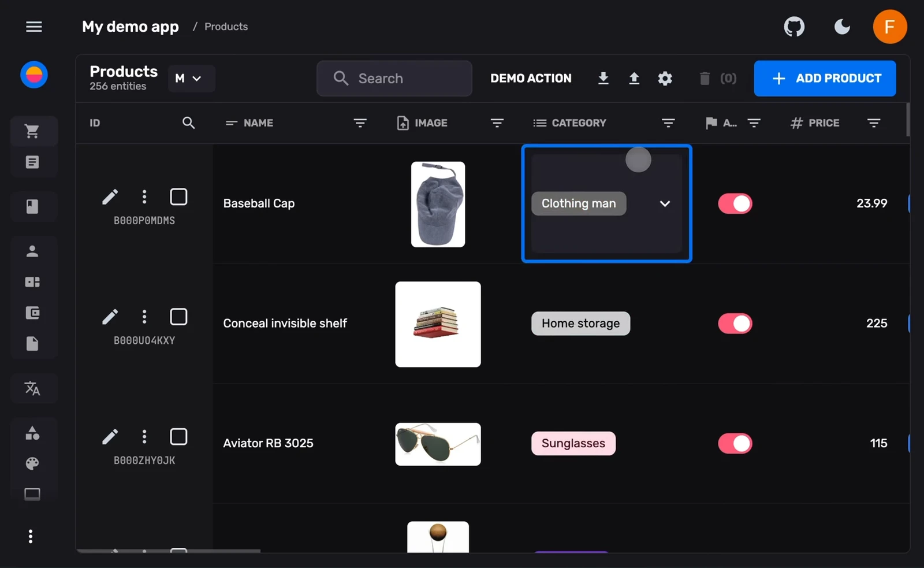This screenshot has height=568, width=924.
Task: Open the users person sidebar icon
Action: pos(32,251)
